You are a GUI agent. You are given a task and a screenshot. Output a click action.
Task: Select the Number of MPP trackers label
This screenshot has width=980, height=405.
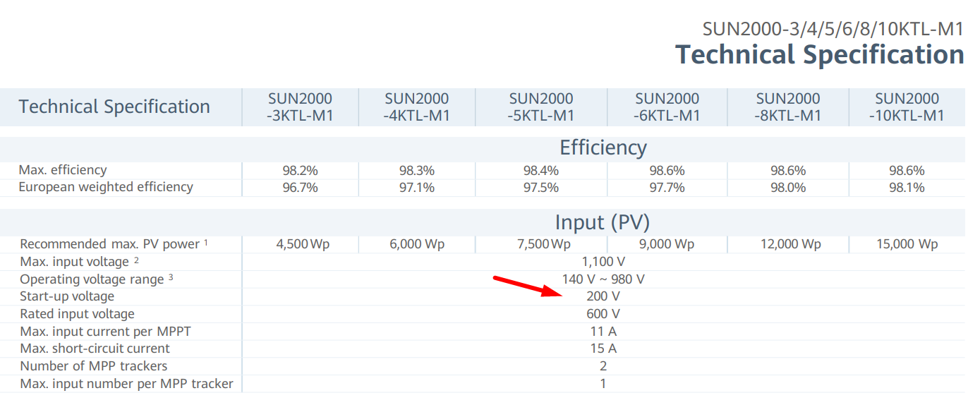(94, 366)
